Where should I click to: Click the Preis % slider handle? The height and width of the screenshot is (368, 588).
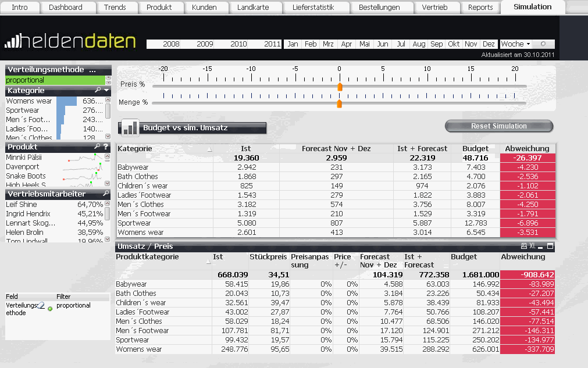(340, 87)
